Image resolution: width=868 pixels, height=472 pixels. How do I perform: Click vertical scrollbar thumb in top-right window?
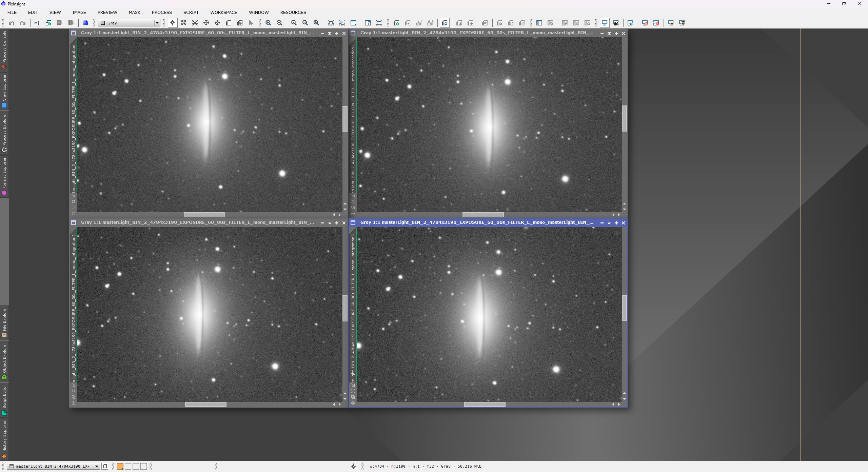624,118
